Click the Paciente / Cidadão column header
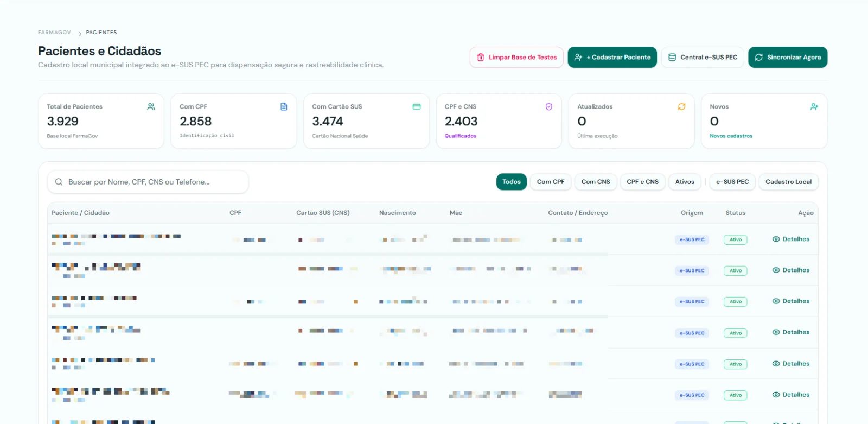The image size is (868, 424). [x=80, y=213]
